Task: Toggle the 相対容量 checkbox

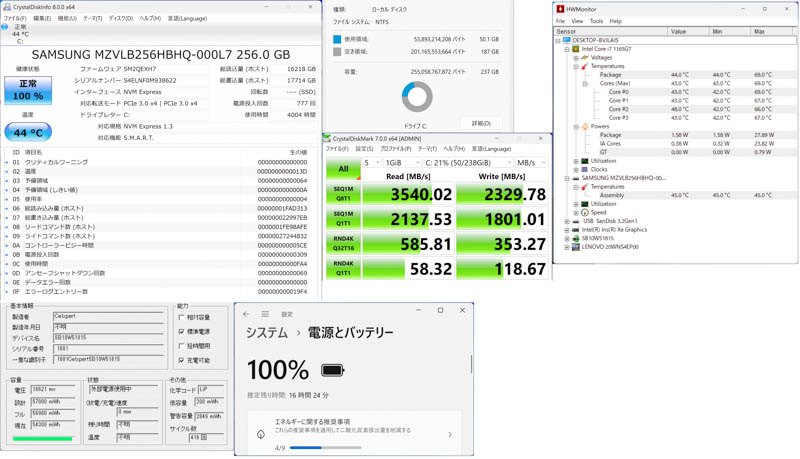Action: 181,317
